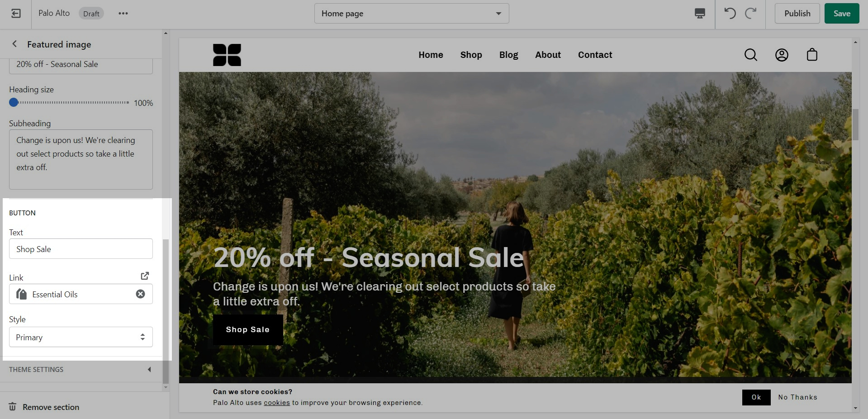Open the three-dot more actions menu

[x=123, y=14]
